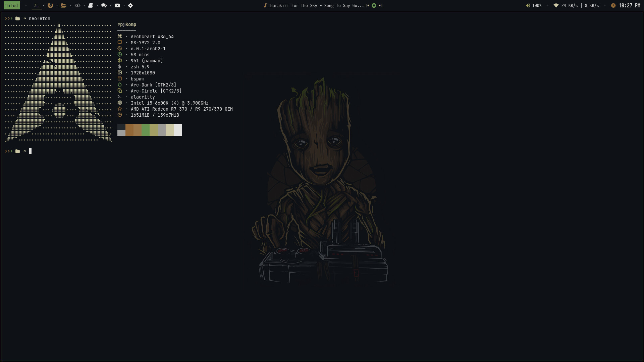
Task: Click the 10:27 PM time display
Action: click(x=630, y=6)
